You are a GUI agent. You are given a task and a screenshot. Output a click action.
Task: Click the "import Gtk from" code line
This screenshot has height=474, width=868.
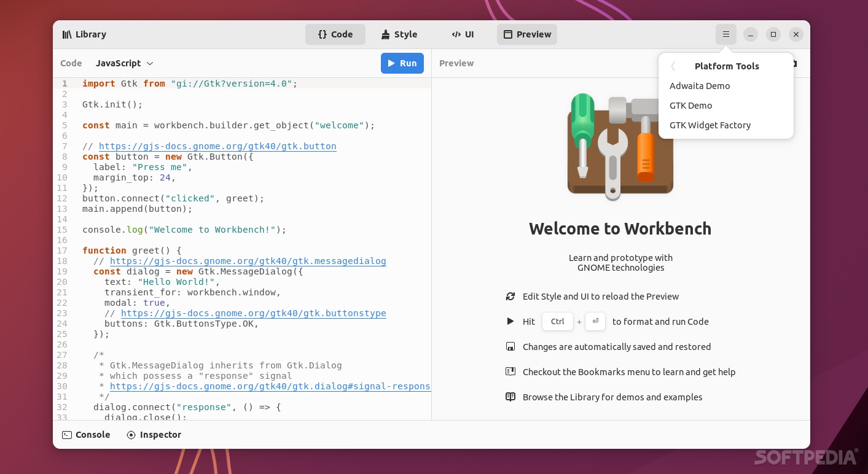[x=190, y=84]
